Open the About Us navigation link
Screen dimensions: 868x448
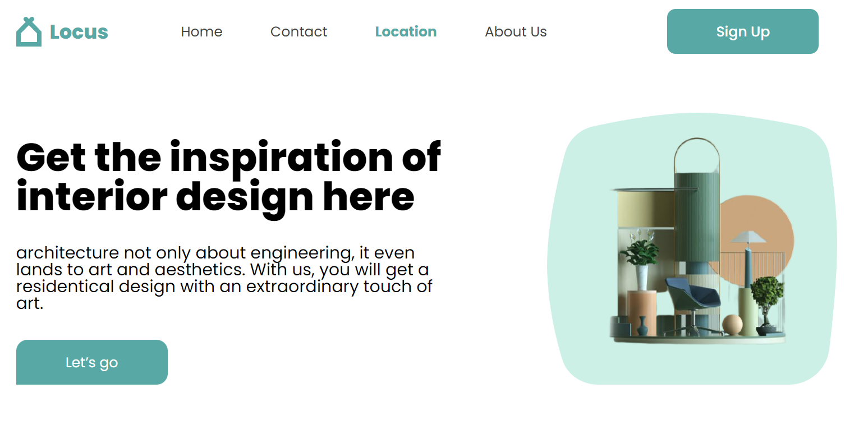(516, 32)
